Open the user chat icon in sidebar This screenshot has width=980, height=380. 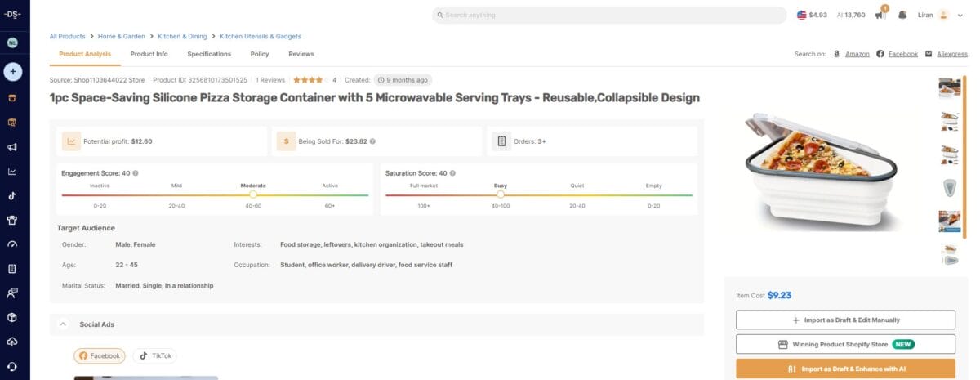(x=12, y=293)
